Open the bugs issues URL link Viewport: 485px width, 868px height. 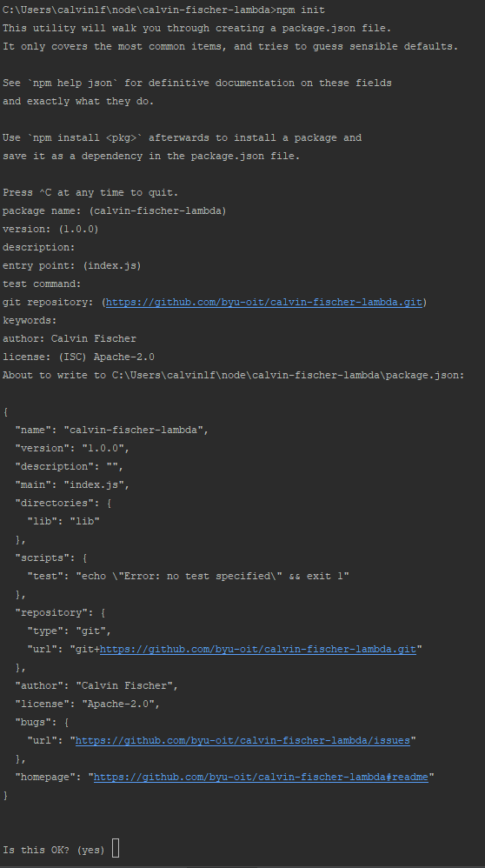[x=242, y=740]
